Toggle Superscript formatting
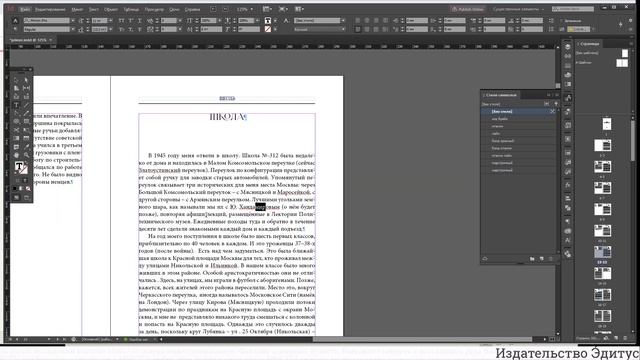The height and width of the screenshot is (360, 640). point(131,21)
